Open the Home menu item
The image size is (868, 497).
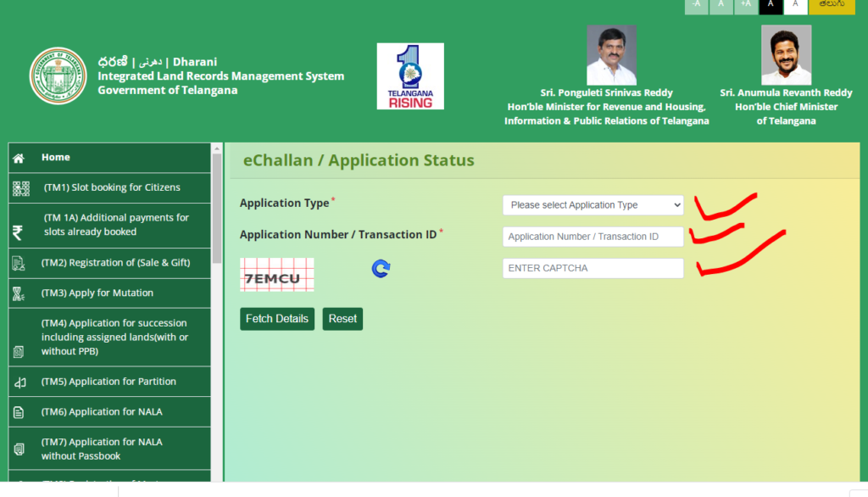point(109,158)
